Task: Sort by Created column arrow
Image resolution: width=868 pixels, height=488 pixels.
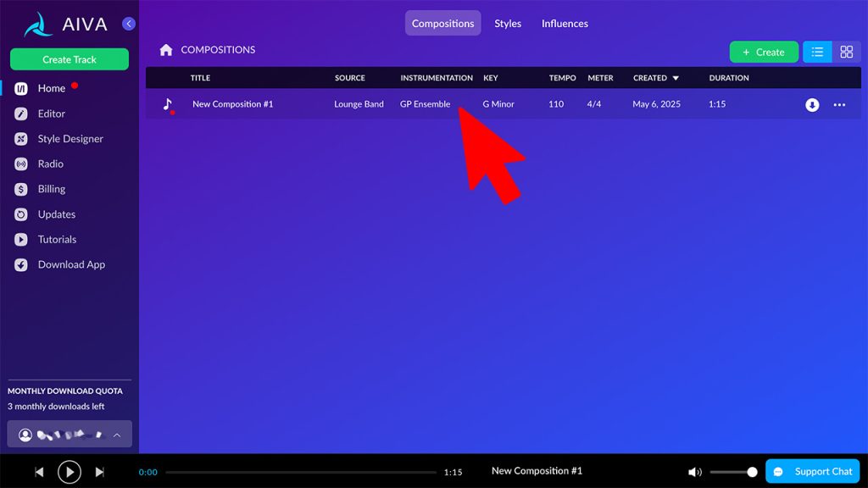Action: pos(676,78)
